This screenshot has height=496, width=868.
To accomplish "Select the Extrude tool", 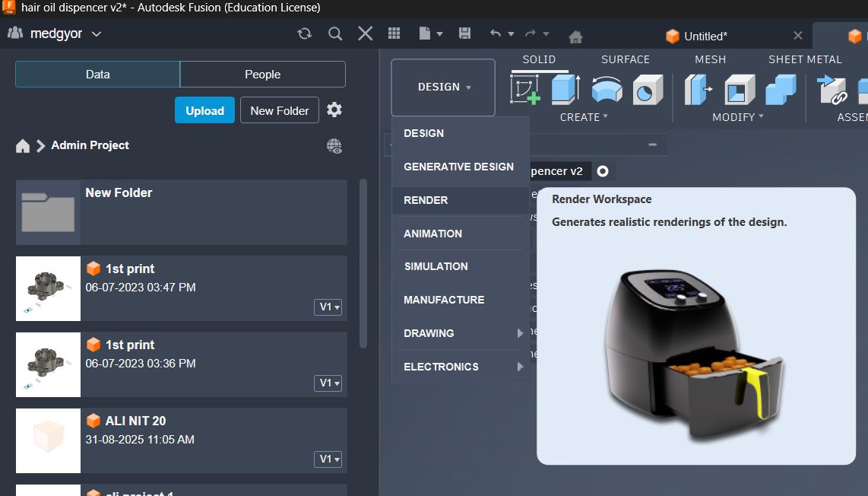I will point(565,90).
